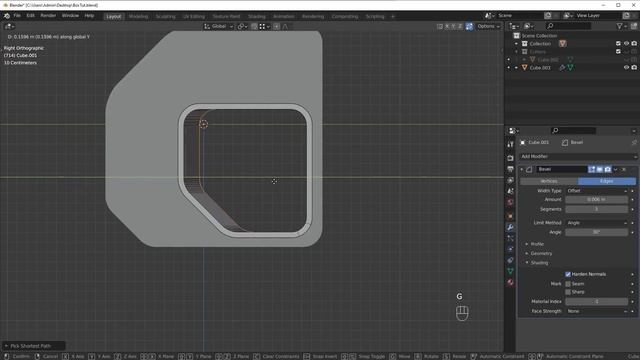The height and width of the screenshot is (360, 640).
Task: Edit the Bevel modifier name field
Action: click(562, 169)
